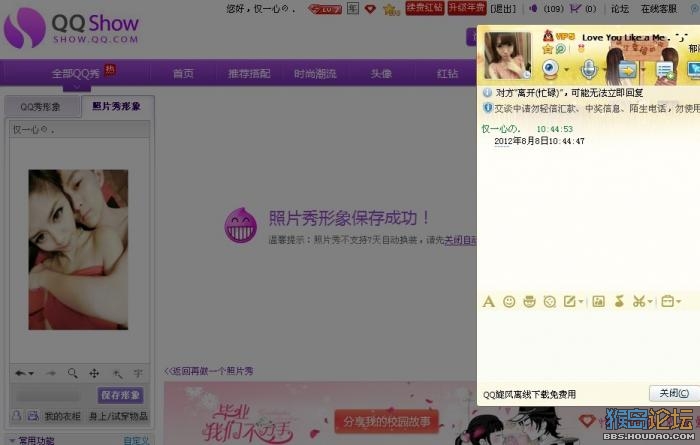Viewport: 700px width, 445px height.
Task: Go to the 首页 navigation item
Action: click(x=183, y=74)
